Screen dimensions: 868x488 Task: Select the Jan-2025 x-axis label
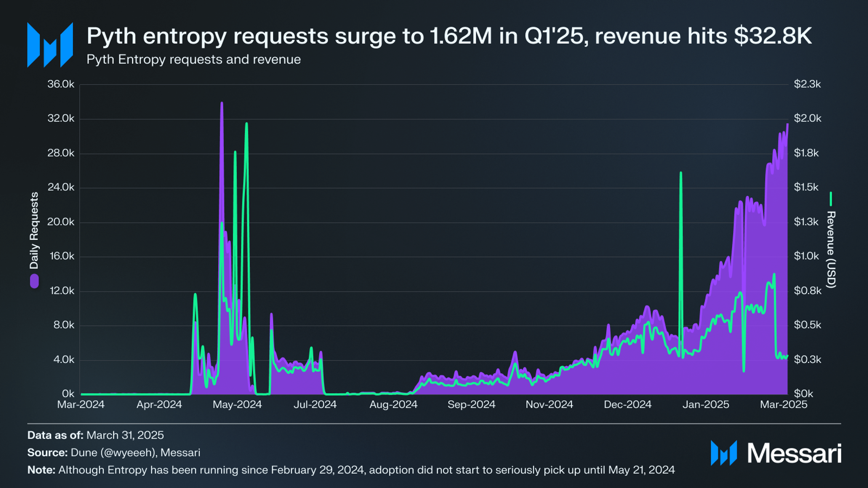(x=706, y=405)
